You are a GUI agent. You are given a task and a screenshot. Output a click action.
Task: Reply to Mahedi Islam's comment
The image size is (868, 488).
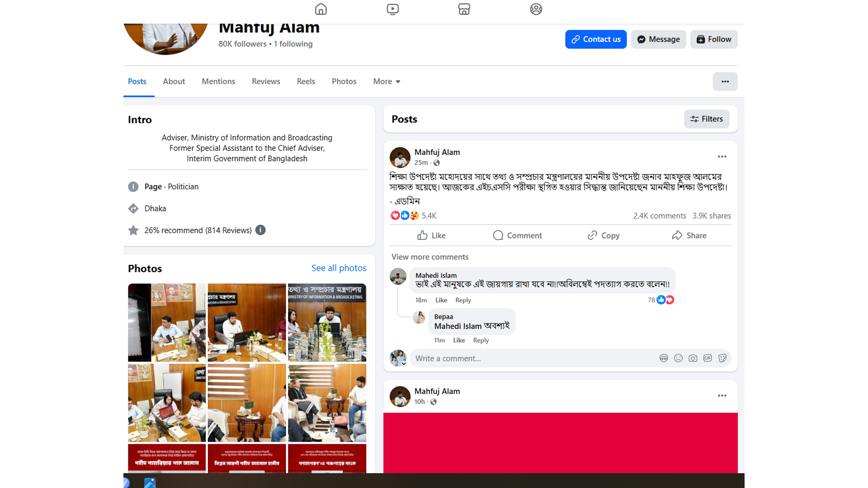point(463,300)
